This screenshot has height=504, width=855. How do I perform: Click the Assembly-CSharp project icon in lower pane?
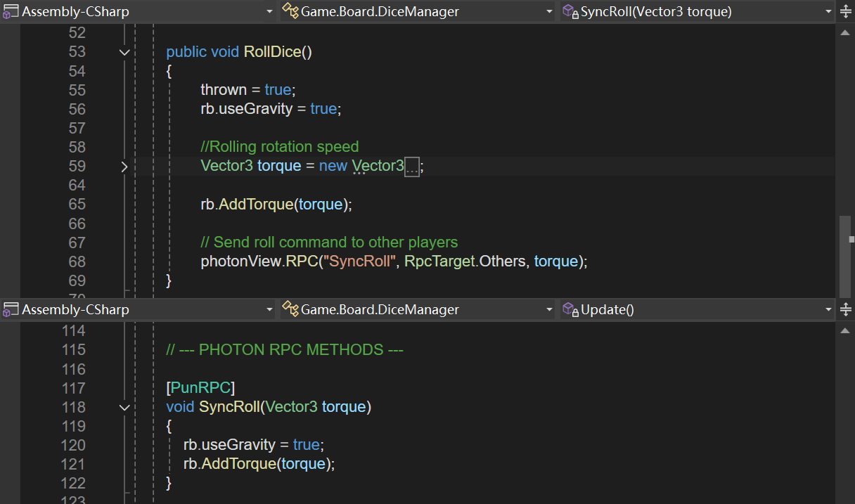pos(11,309)
